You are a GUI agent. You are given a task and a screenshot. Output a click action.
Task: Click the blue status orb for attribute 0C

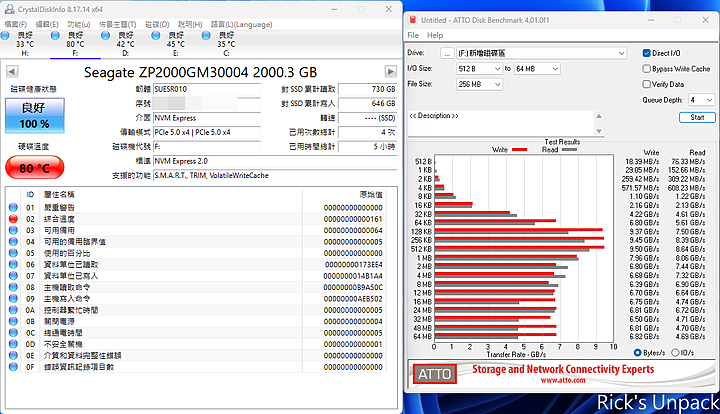[x=13, y=333]
